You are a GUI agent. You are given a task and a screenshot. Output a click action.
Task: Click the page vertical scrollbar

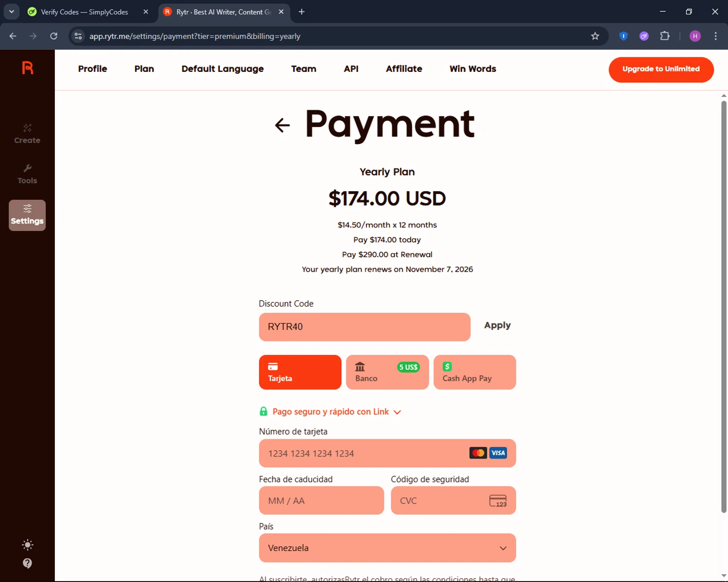coord(724,306)
